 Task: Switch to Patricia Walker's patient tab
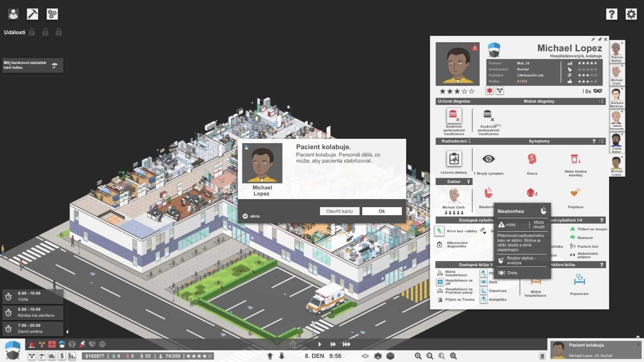click(x=616, y=51)
